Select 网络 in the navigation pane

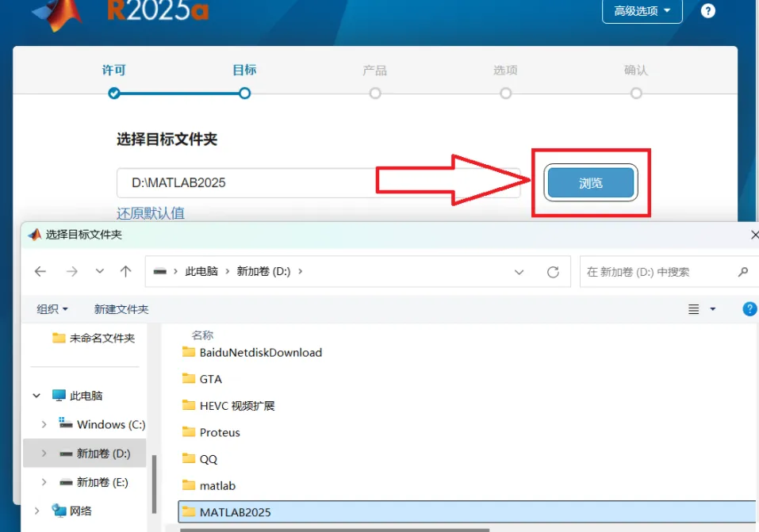(x=71, y=511)
